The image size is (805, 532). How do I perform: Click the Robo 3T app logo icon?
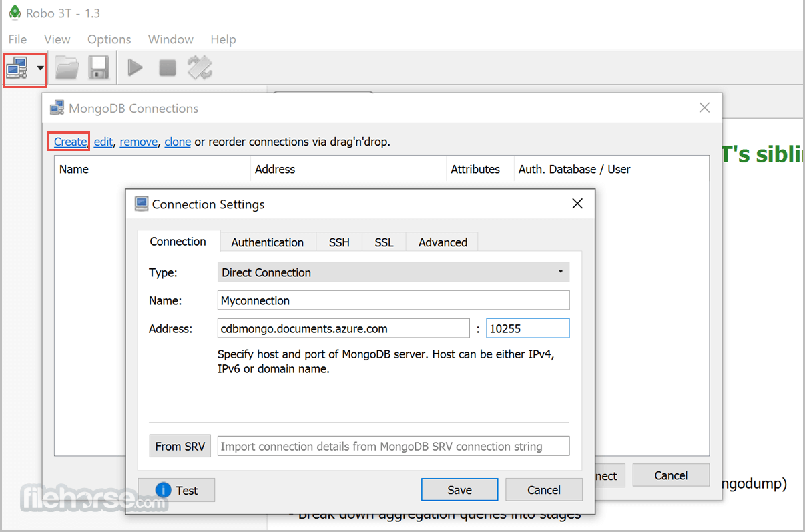[14, 12]
